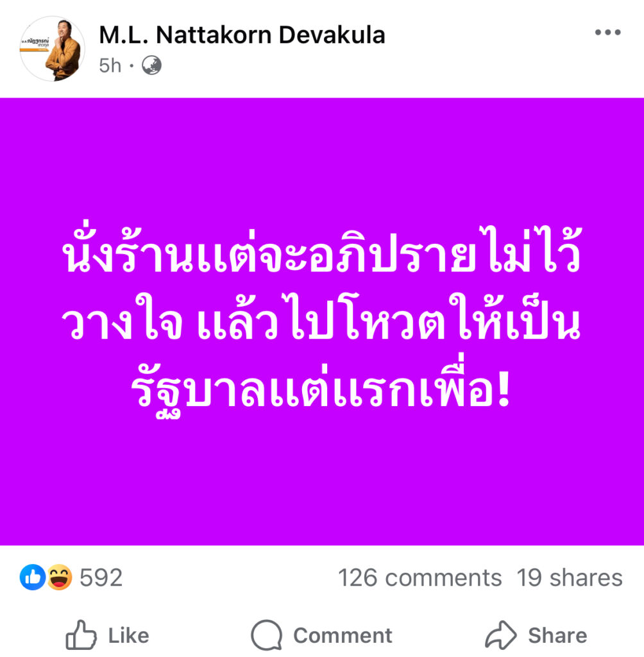View the 19 shares list
644x657 pixels.
570,578
